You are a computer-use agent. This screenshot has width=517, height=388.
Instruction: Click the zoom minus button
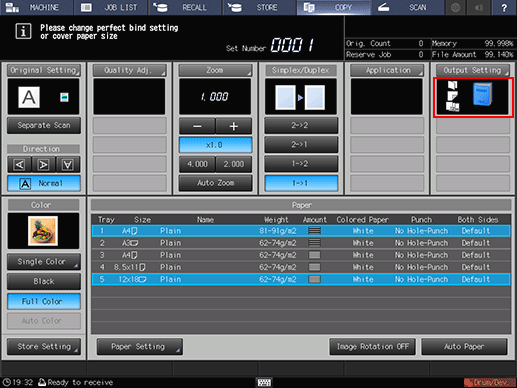197,126
